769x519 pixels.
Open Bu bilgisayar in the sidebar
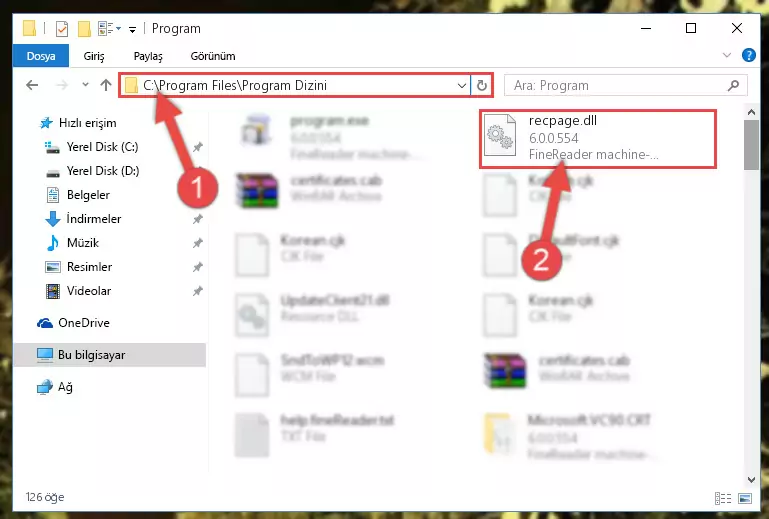[x=109, y=355]
